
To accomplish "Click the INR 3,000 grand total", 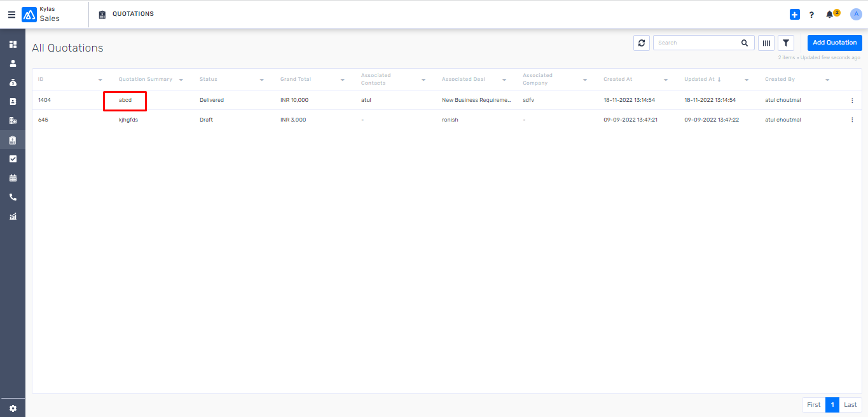I will [293, 120].
